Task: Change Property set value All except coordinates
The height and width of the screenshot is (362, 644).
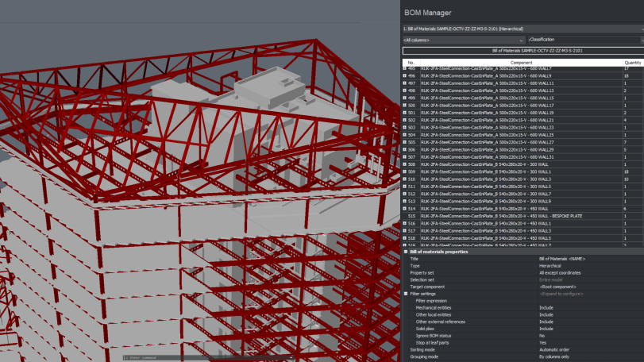Action: click(x=560, y=273)
